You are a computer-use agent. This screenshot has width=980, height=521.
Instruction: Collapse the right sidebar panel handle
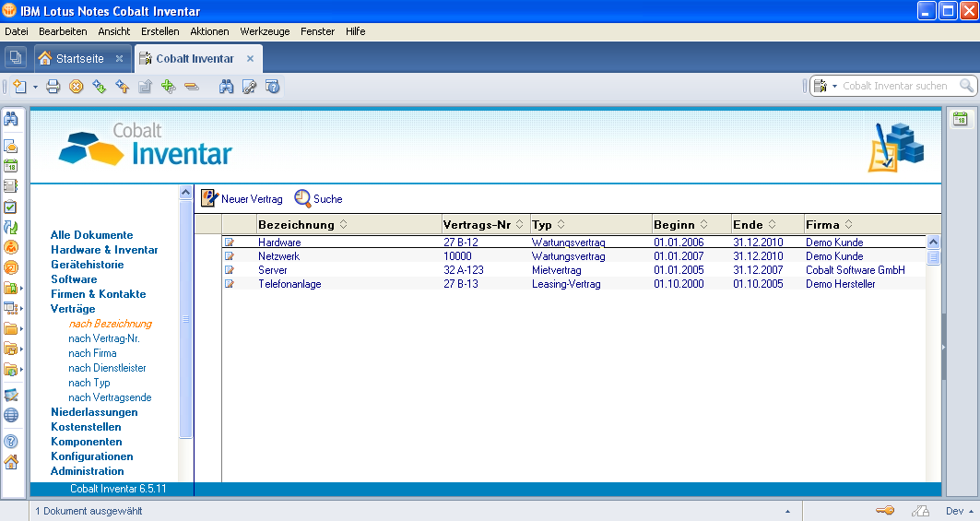click(944, 347)
